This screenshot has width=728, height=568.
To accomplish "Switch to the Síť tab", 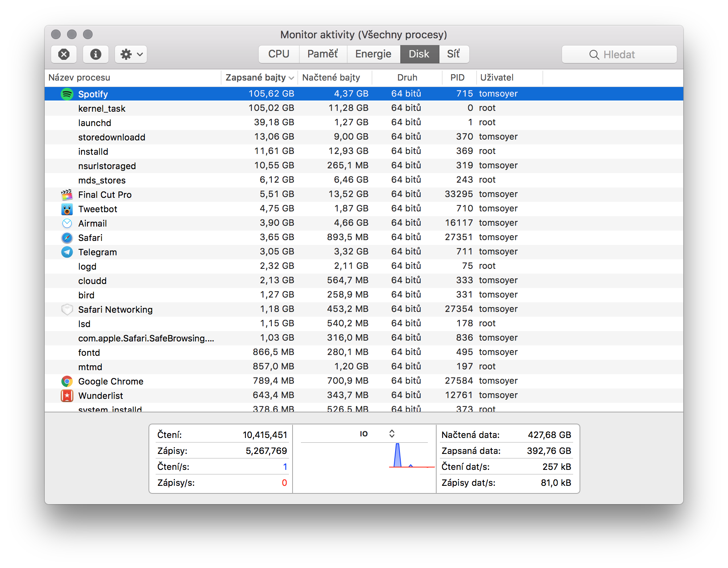I will (x=454, y=54).
